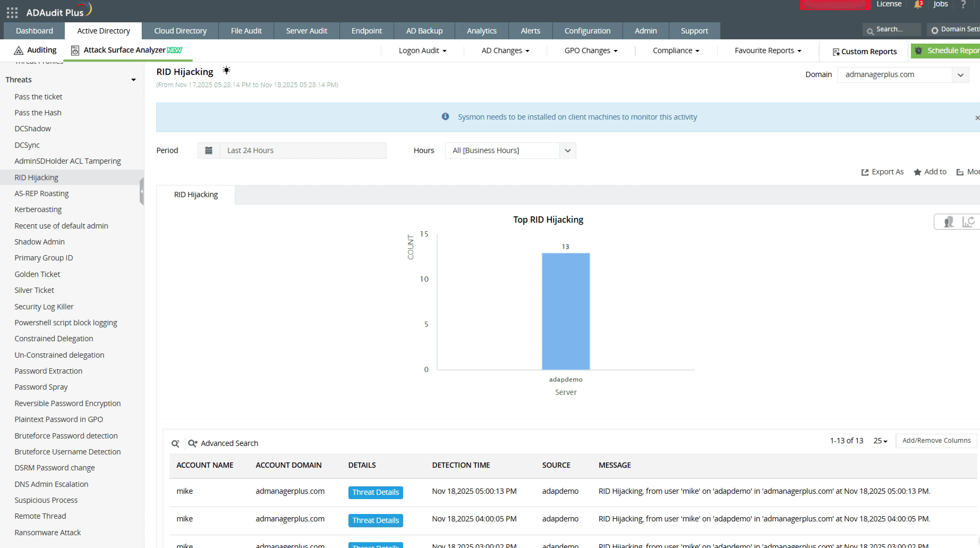980x548 pixels.
Task: Open Custom Reports
Action: (864, 51)
